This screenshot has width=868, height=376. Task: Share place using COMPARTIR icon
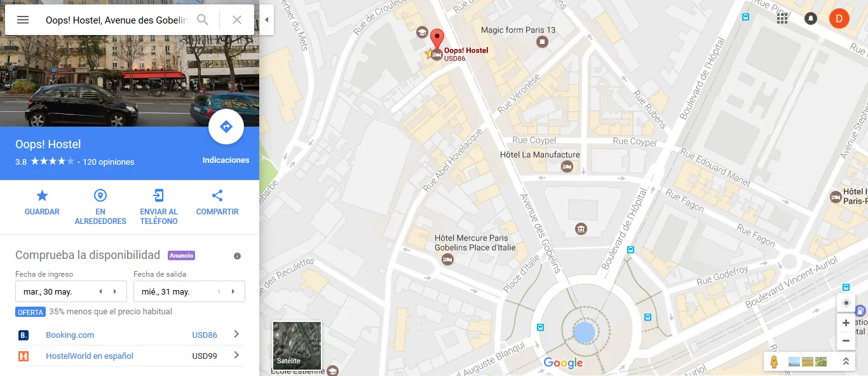tap(217, 195)
